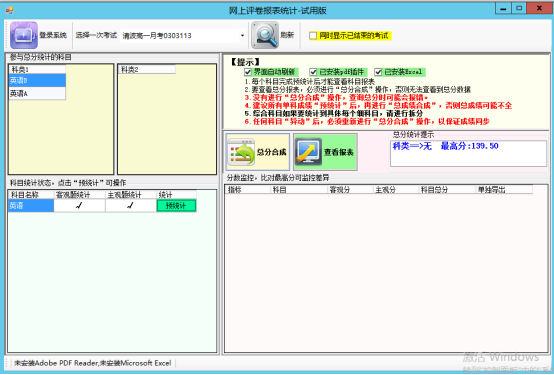Select 英语A in the 科类1 list
The image size is (554, 375).
(37, 93)
